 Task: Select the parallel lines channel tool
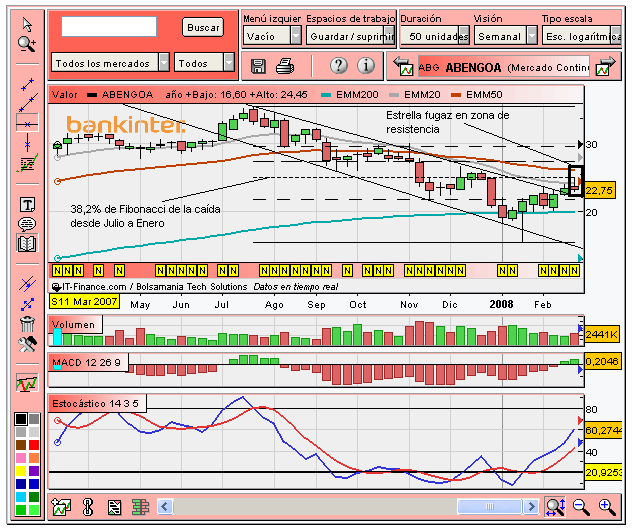click(x=27, y=284)
